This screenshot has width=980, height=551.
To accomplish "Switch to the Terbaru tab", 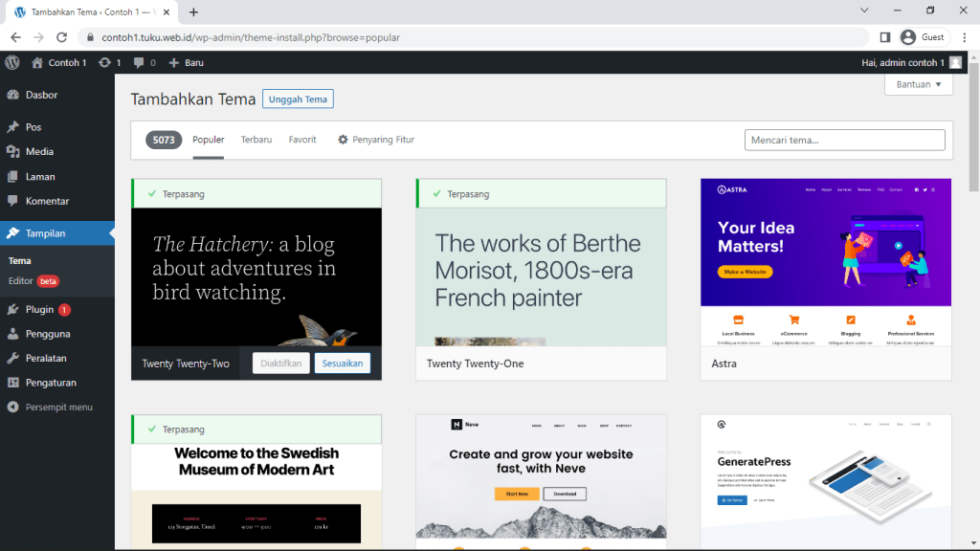I will point(256,140).
